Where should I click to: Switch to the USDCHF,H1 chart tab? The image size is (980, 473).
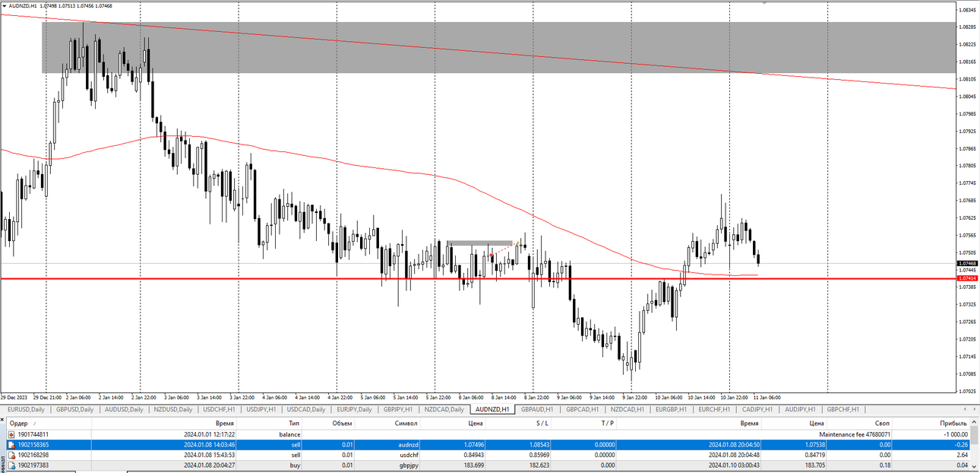[219, 409]
